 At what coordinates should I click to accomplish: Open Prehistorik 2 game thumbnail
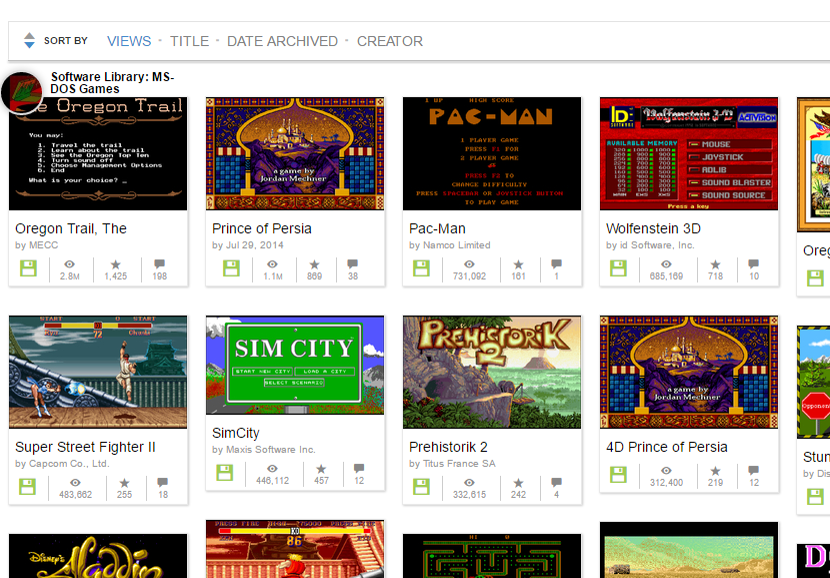coord(492,372)
